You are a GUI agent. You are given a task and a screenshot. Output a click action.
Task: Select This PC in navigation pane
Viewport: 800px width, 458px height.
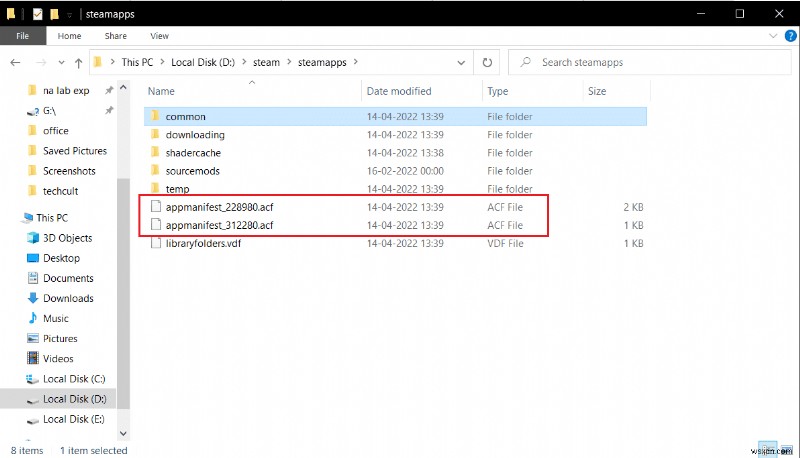52,218
